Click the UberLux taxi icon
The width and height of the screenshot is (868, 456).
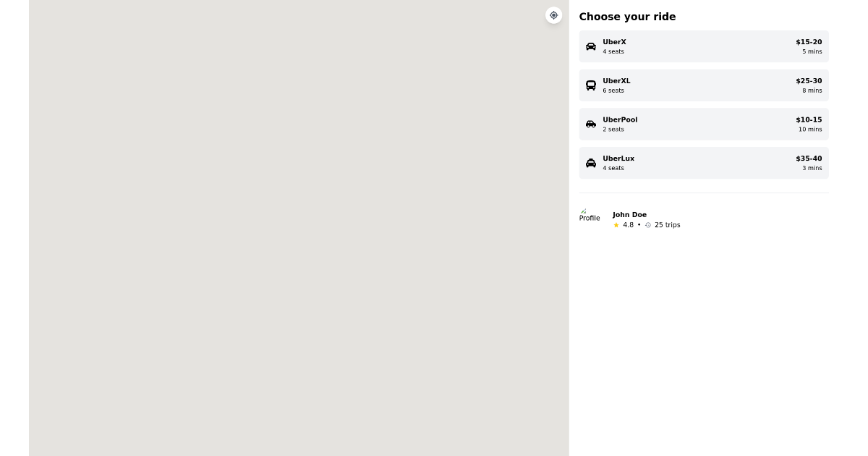coord(591,163)
